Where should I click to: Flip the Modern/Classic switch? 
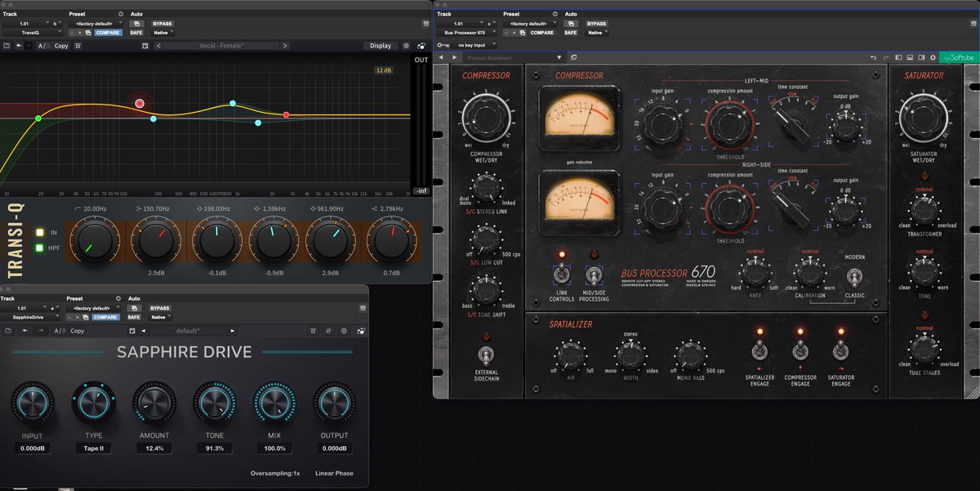tap(854, 276)
